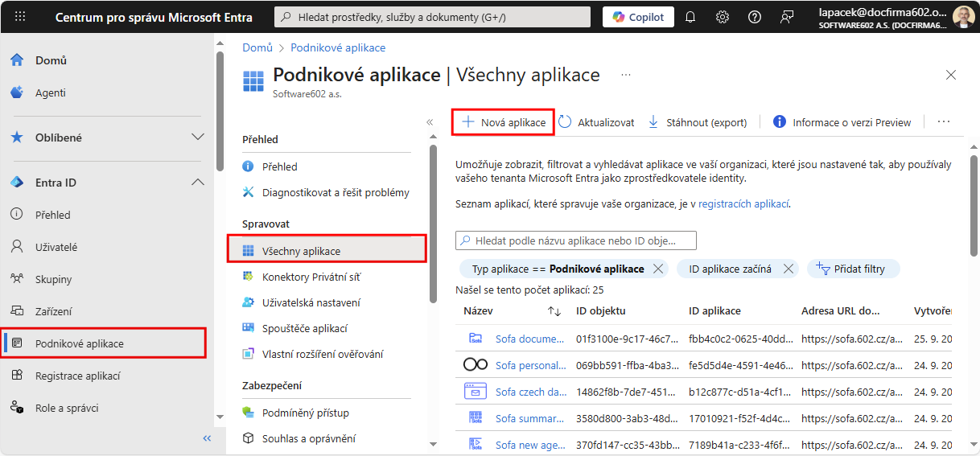
Task: Click Přidat filtry button
Action: point(853,269)
